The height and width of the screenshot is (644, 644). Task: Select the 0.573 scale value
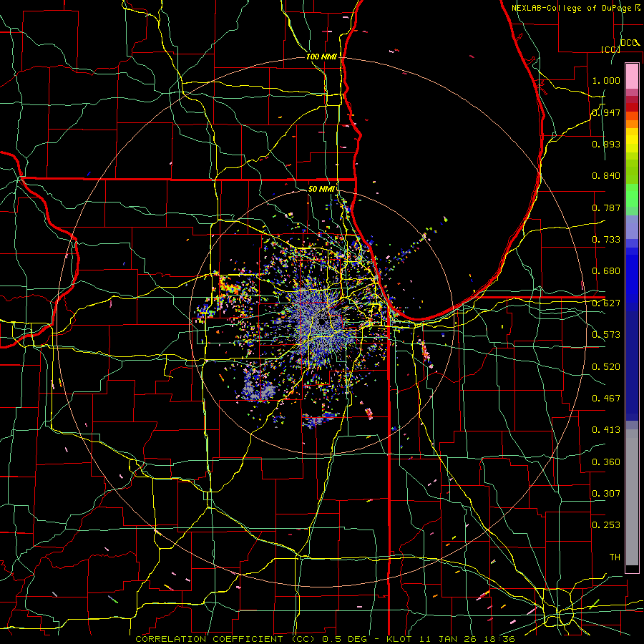606,335
